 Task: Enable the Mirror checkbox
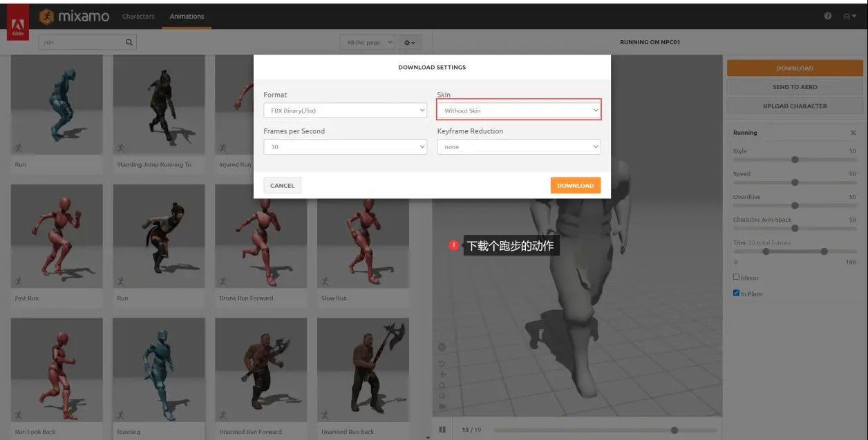[737, 277]
